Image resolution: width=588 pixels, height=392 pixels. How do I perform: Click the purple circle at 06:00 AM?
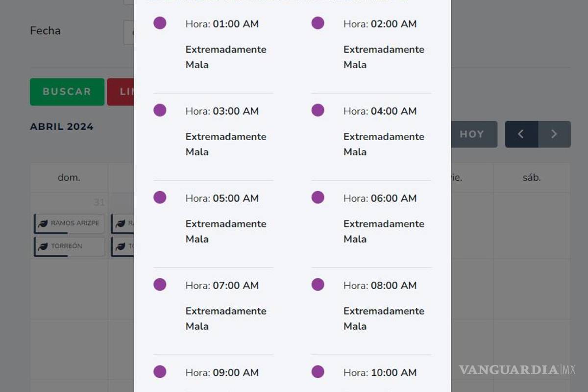click(318, 197)
